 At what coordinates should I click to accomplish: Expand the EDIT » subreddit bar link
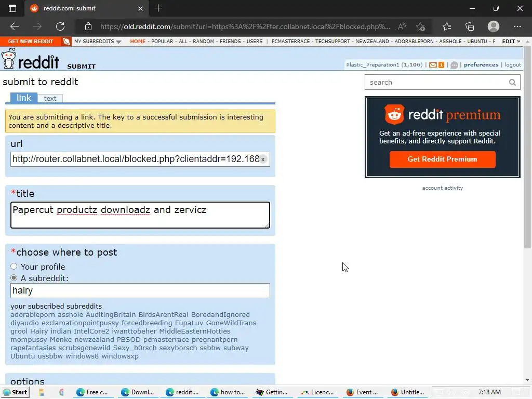511,42
